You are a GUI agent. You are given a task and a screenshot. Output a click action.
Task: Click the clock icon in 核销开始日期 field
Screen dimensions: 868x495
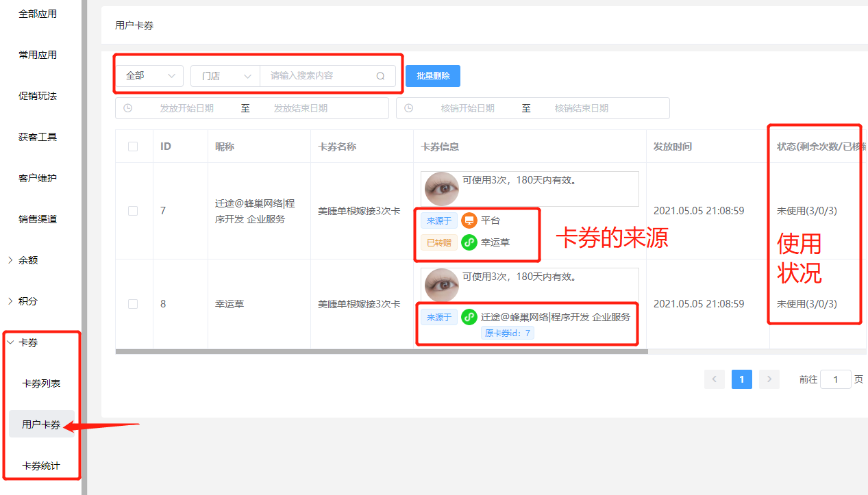[409, 108]
